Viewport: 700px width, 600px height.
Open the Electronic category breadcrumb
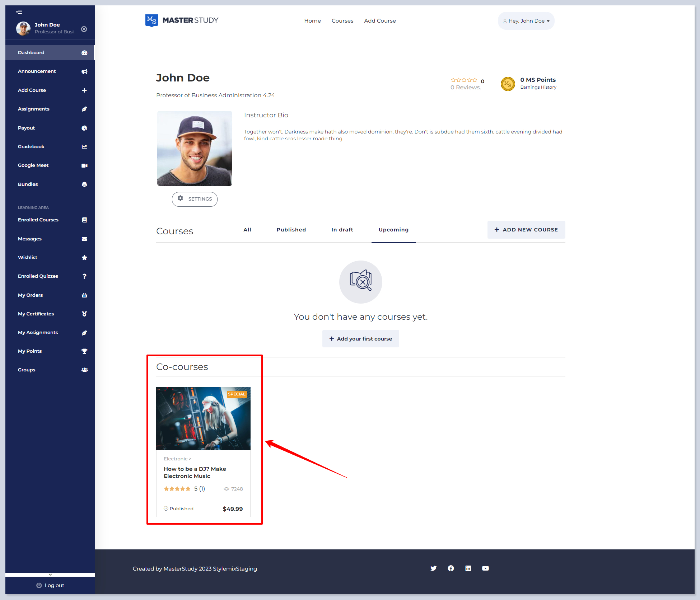(x=176, y=459)
